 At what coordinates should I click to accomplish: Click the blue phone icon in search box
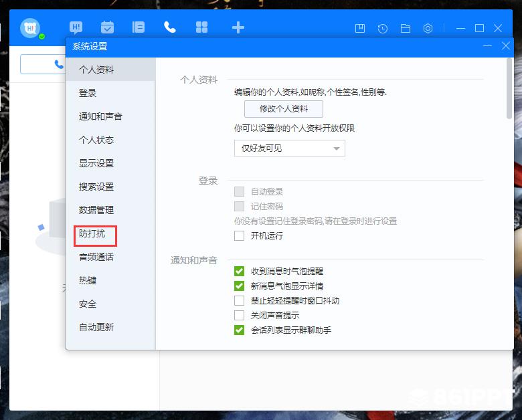click(59, 64)
